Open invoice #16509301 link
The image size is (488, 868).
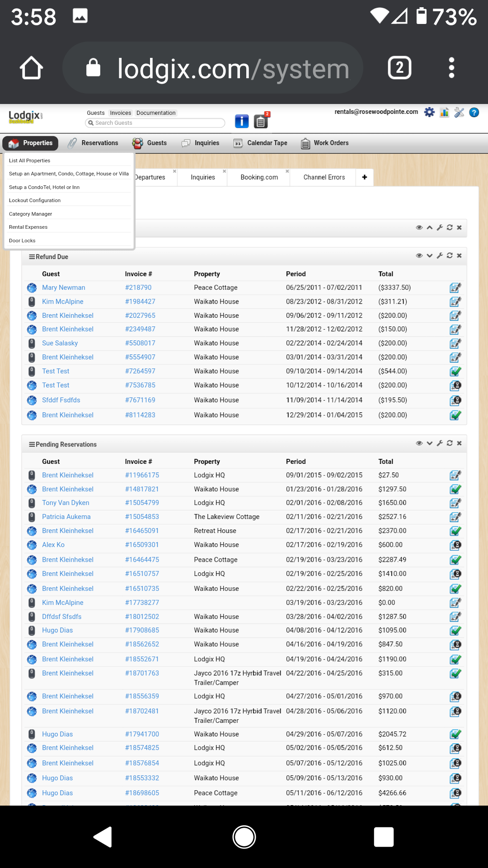click(142, 545)
